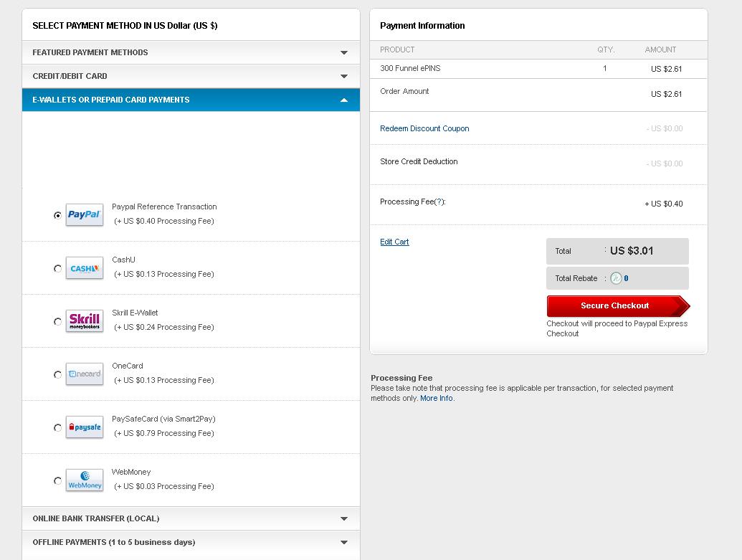This screenshot has width=742, height=560.
Task: Click the CashU logo icon
Action: click(x=84, y=268)
